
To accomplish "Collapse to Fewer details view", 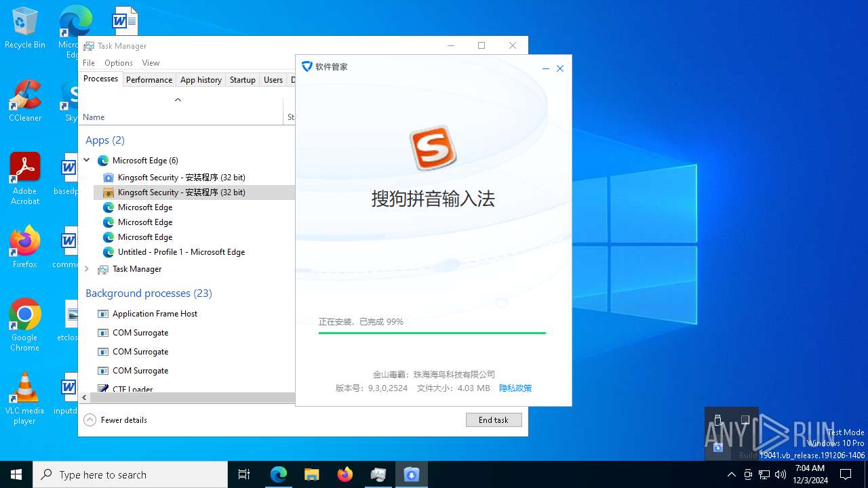I will tap(115, 420).
